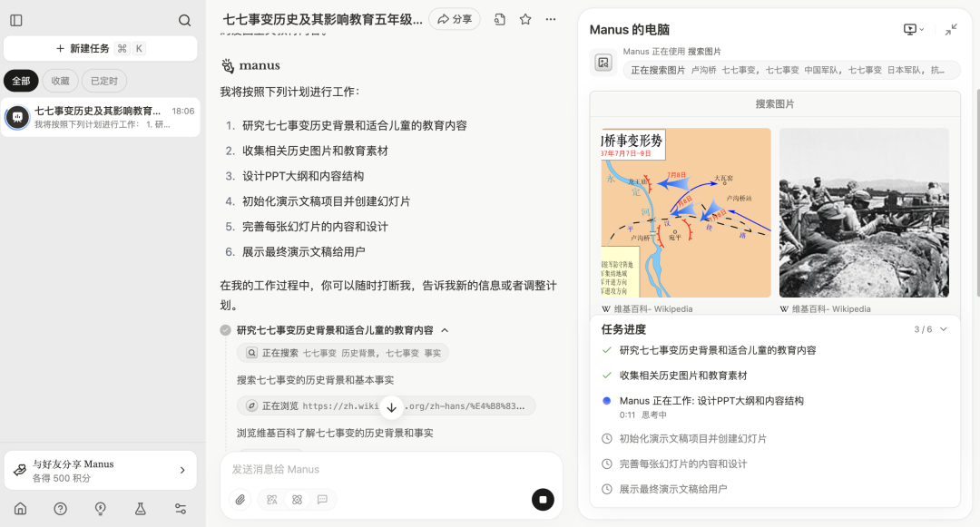Open help question mark icon
Viewport: 980px width, 527px height.
[x=61, y=509]
